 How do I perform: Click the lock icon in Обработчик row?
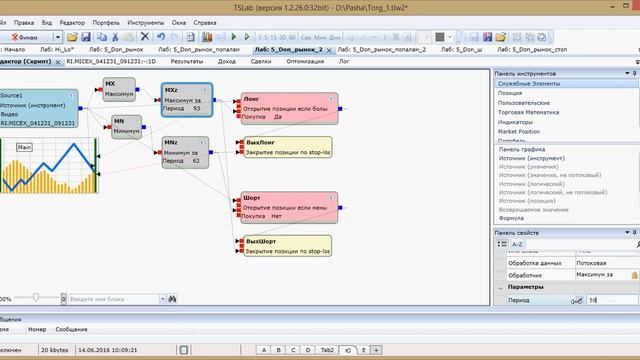[634, 276]
